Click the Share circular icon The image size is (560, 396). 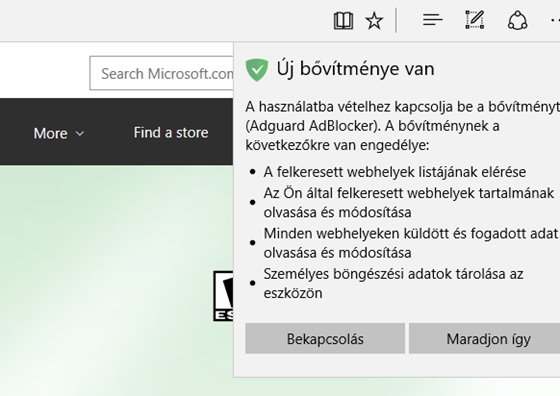click(x=518, y=20)
